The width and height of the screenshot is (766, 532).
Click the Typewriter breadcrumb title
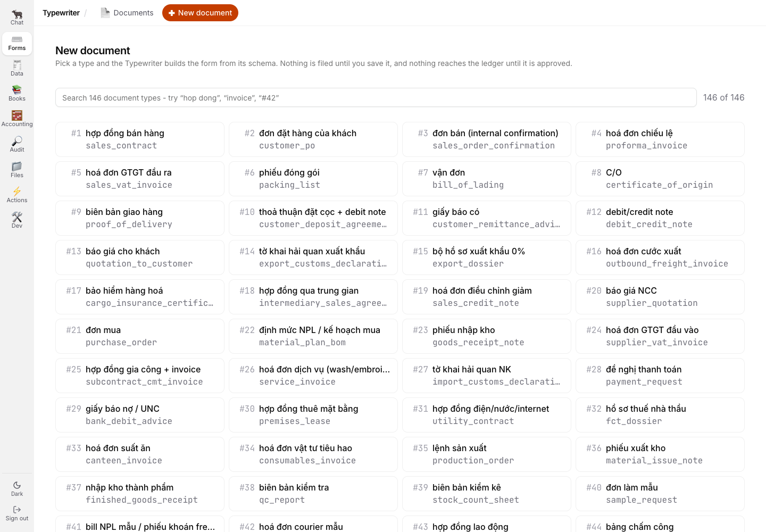(x=61, y=13)
